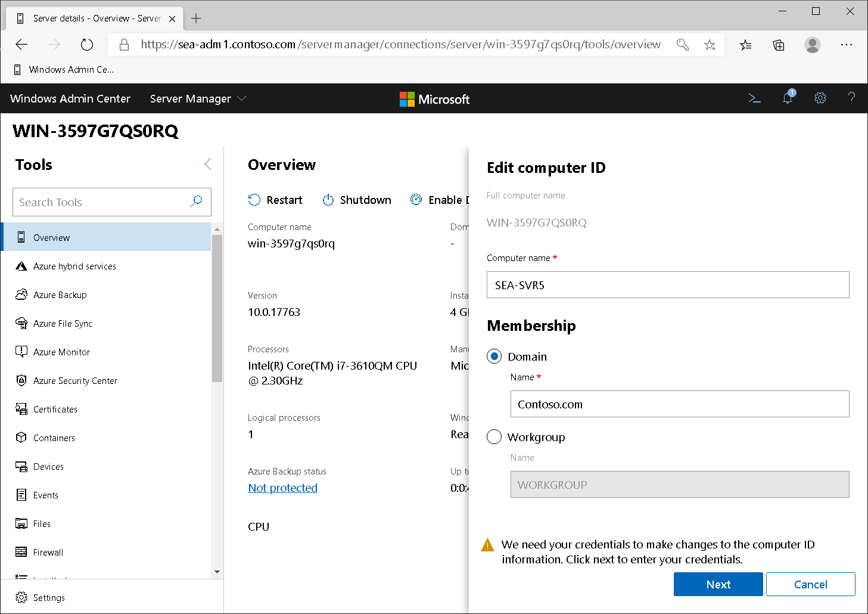Click the Cancel button
Image resolution: width=868 pixels, height=614 pixels.
[x=810, y=584]
